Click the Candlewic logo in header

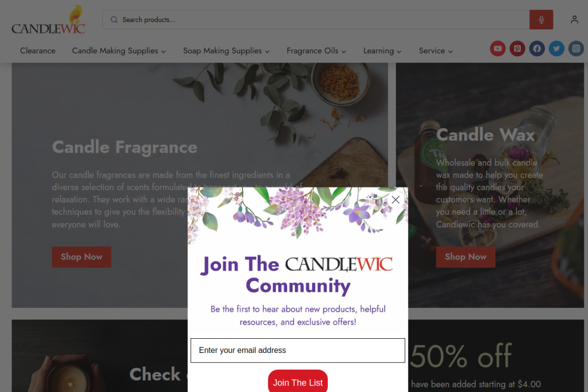(48, 20)
